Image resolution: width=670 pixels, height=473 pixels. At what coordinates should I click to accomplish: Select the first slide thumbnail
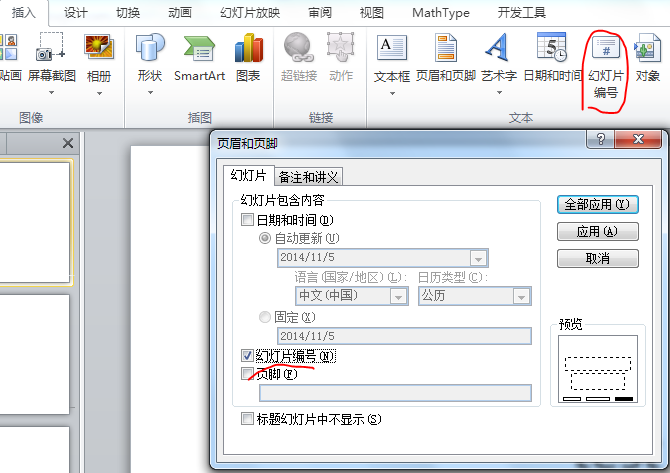(35, 223)
